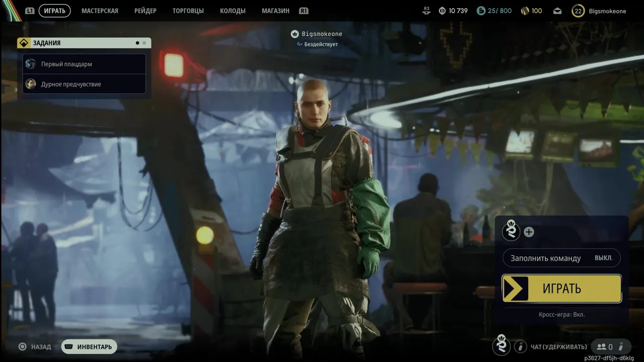Click the player emblem beside the chat bar
The width and height of the screenshot is (644, 362).
tap(501, 345)
